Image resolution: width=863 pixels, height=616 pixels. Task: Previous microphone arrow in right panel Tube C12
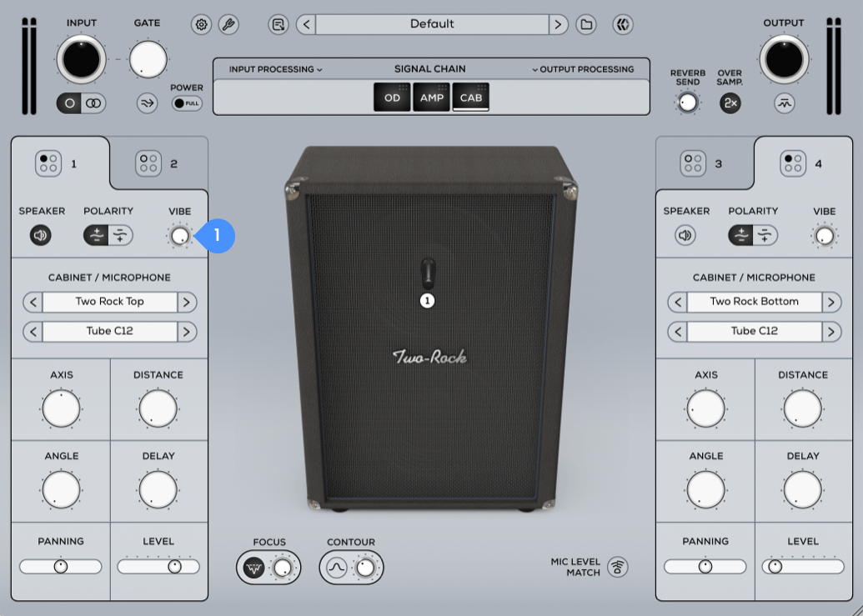[x=678, y=332]
